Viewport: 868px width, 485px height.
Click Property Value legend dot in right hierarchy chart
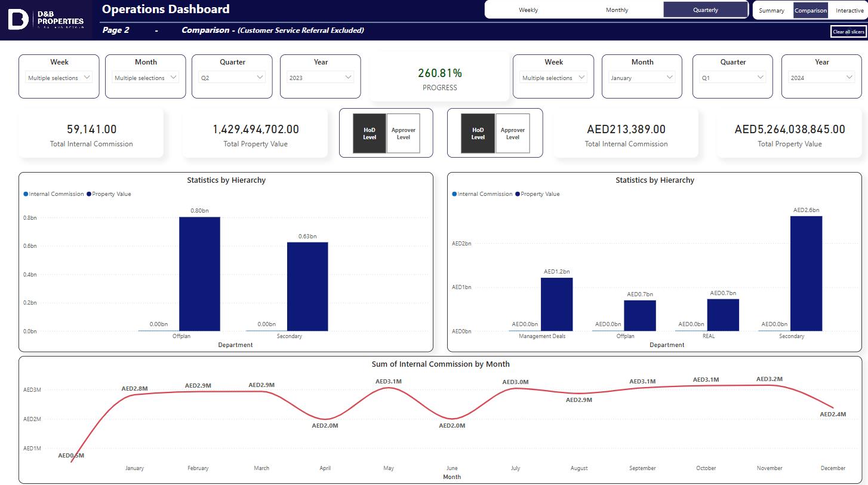point(518,194)
